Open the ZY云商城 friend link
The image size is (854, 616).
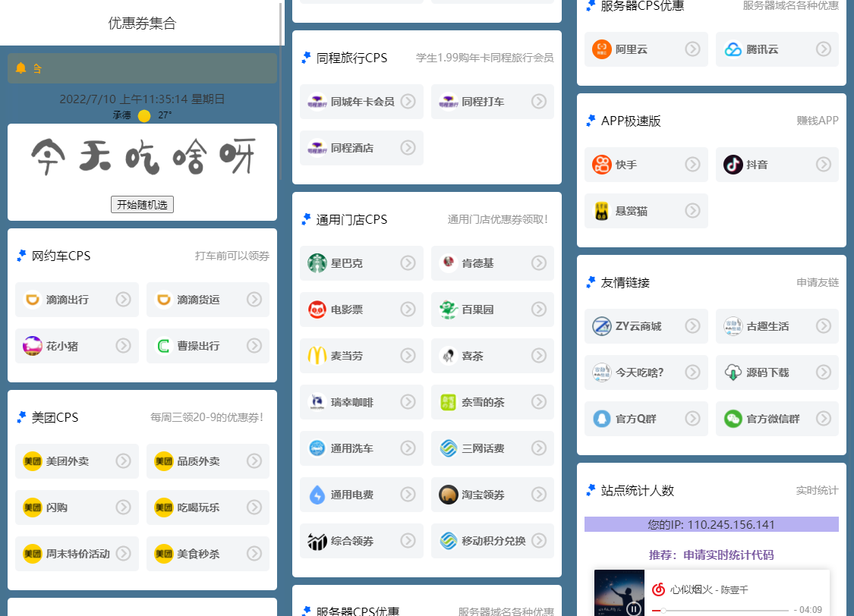click(x=646, y=326)
